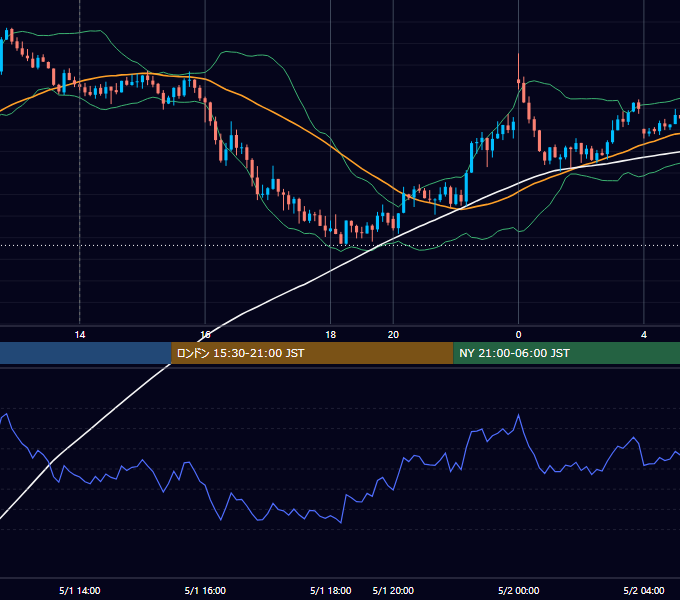This screenshot has height=600, width=680.
Task: Click the 14 hour label on upper axis
Action: point(80,335)
